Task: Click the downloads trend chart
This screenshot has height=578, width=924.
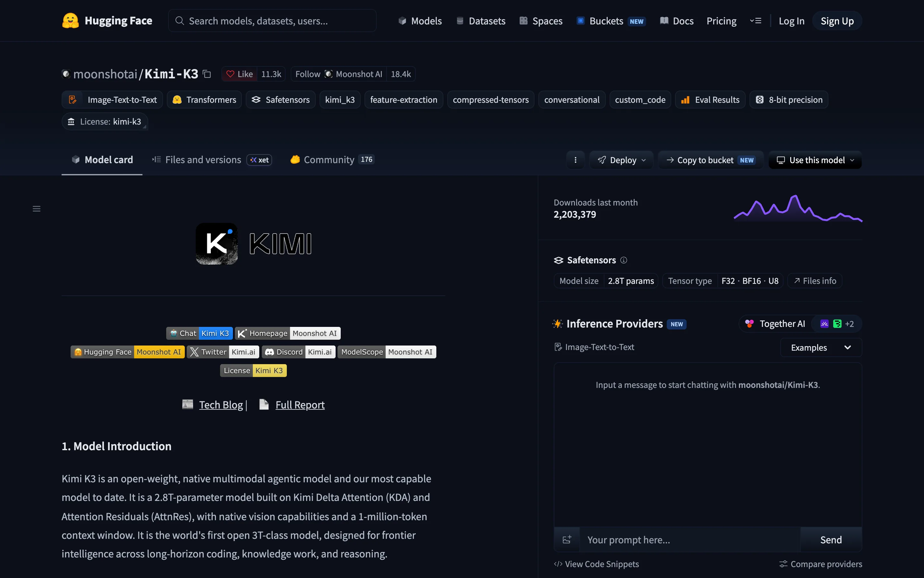Action: 798,208
